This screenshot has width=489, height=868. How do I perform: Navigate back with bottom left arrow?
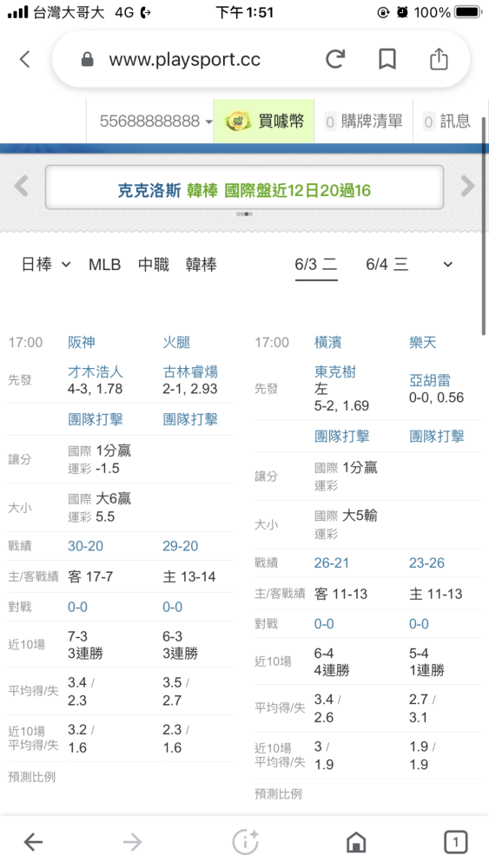(33, 843)
